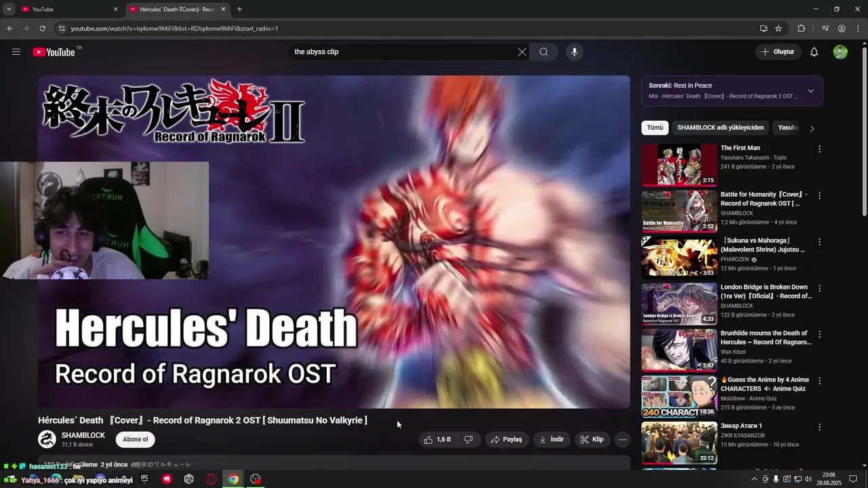Start voice search with the microphone icon

pyautogui.click(x=574, y=52)
